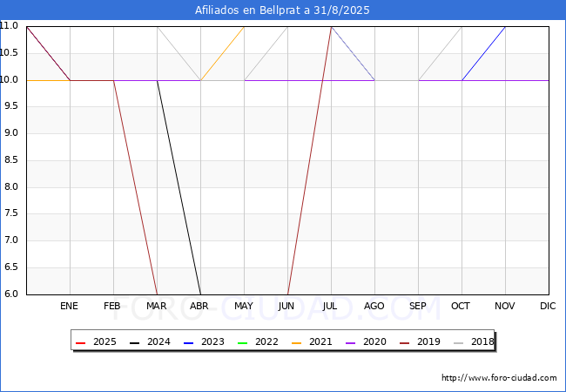Click the green 2022 legend swatch
This screenshot has width=566, height=392.
coord(243,342)
